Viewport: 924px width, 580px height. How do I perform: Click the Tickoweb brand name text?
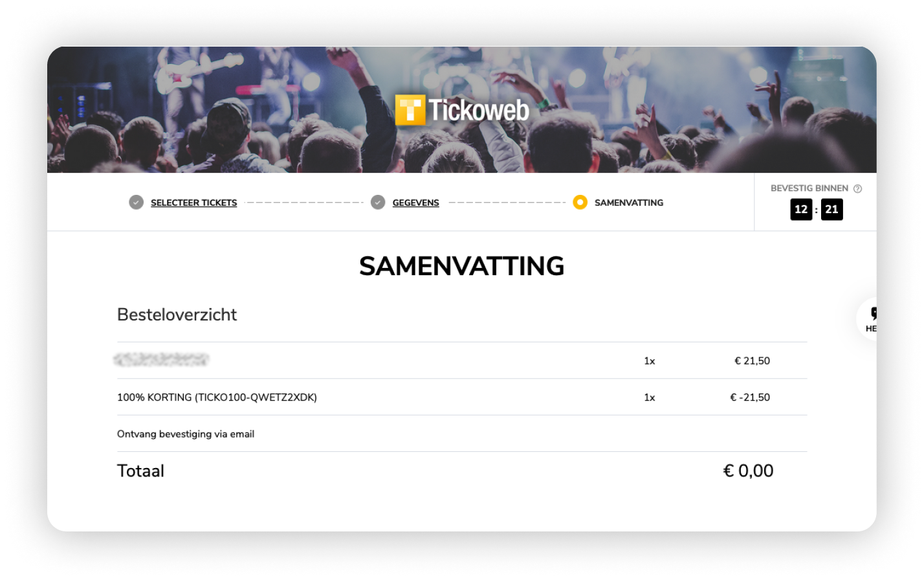pyautogui.click(x=479, y=111)
